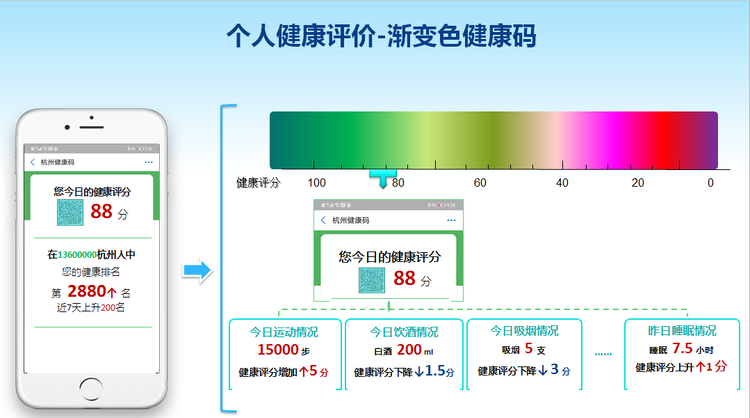The height and width of the screenshot is (418, 750).
Task: Select the 今日饮酒情况 card
Action: coord(404,354)
